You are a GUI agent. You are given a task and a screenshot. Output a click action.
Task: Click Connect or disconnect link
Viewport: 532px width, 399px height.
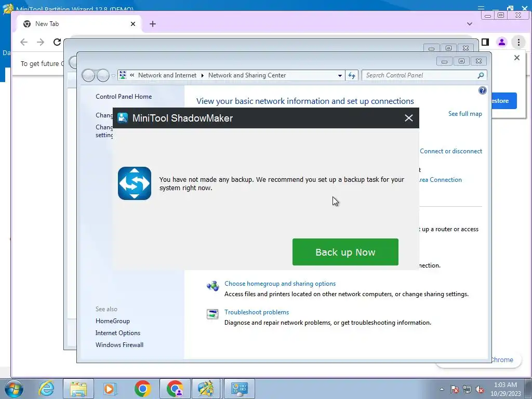[451, 151]
